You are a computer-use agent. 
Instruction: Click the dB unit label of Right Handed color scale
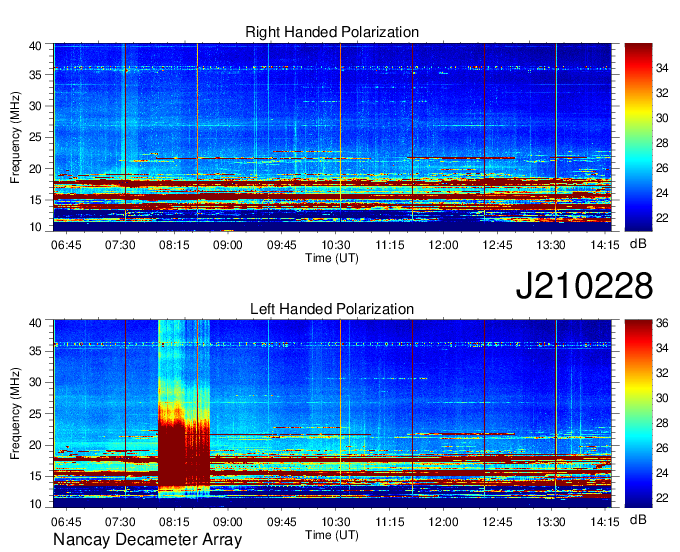(638, 244)
